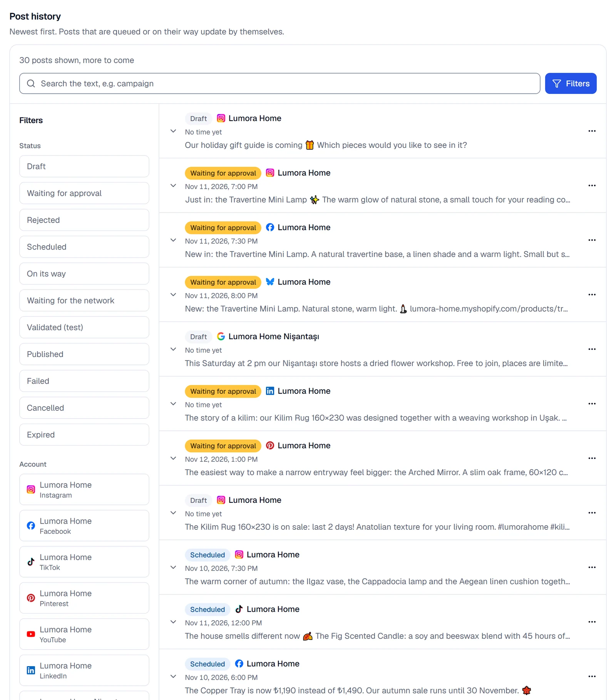Filter by Lumora Home Pinterest account
Viewport: 616px width, 700px height.
[x=84, y=598]
